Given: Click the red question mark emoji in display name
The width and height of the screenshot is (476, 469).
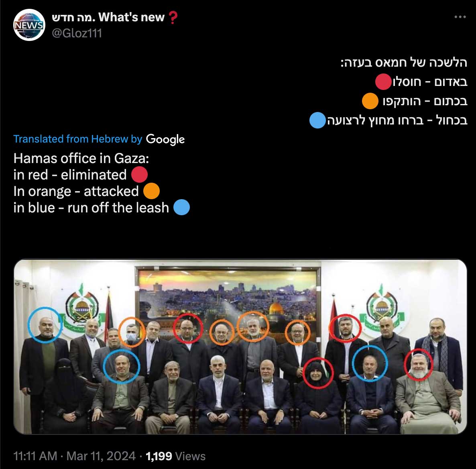Looking at the screenshot, I should click(x=173, y=18).
